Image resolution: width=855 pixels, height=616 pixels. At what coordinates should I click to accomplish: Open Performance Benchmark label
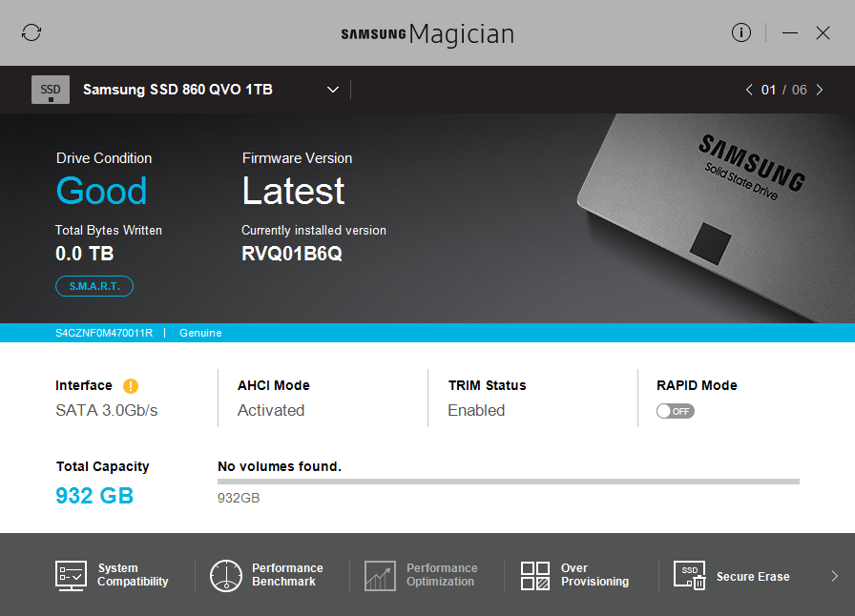[x=287, y=575]
